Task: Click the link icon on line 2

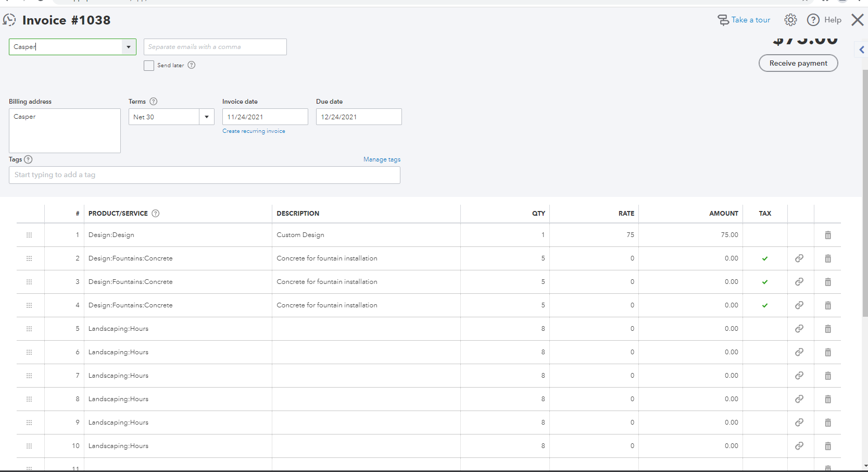Action: pyautogui.click(x=799, y=258)
